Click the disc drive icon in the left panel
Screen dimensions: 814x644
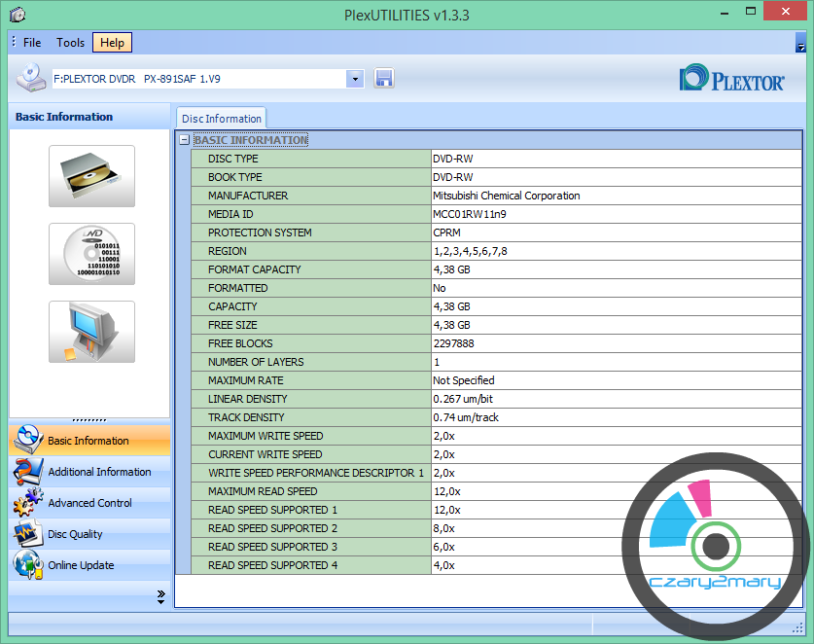pos(91,176)
